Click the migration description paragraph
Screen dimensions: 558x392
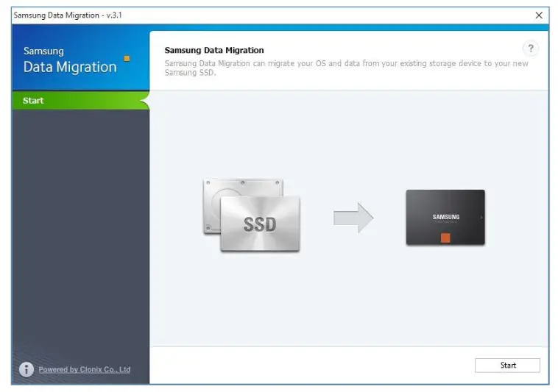346,68
